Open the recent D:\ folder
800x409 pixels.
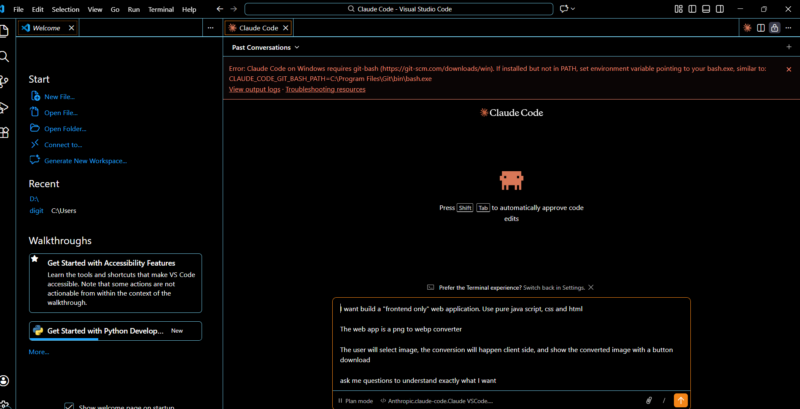pos(34,199)
